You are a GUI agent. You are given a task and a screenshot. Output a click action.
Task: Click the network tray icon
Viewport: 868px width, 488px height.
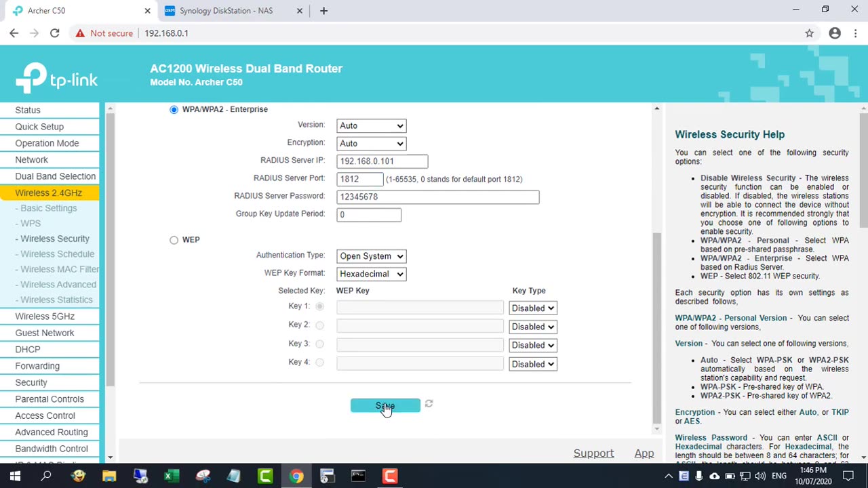tap(744, 476)
